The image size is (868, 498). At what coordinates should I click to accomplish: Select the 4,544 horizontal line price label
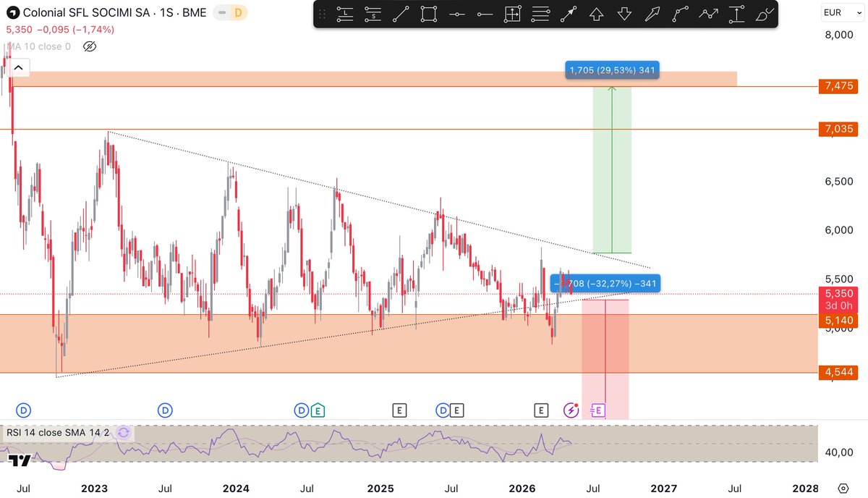coord(839,373)
